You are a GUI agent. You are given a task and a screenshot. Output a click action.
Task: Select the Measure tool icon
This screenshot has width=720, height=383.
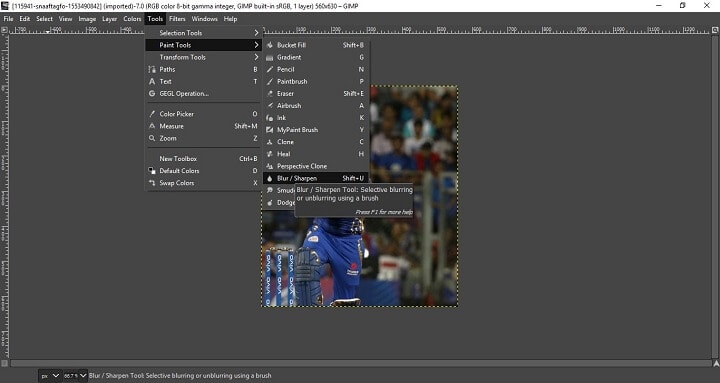152,126
